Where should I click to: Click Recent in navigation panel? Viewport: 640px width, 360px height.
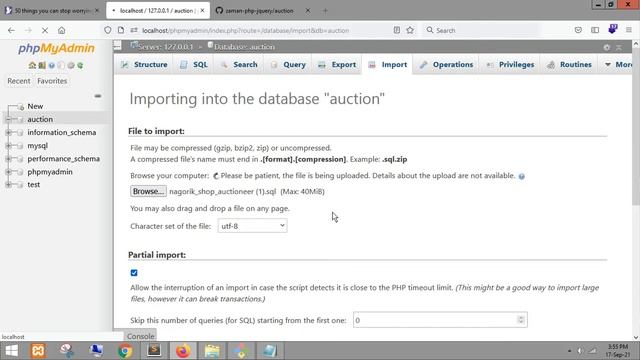click(x=19, y=81)
